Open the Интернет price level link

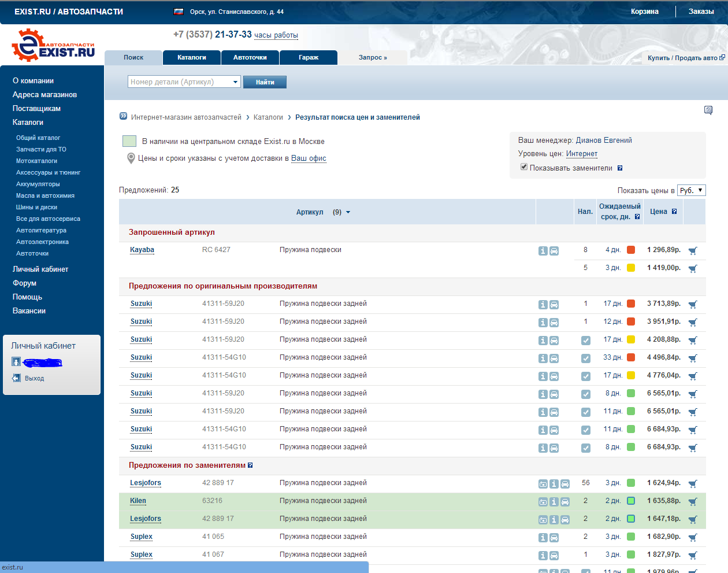(x=581, y=154)
